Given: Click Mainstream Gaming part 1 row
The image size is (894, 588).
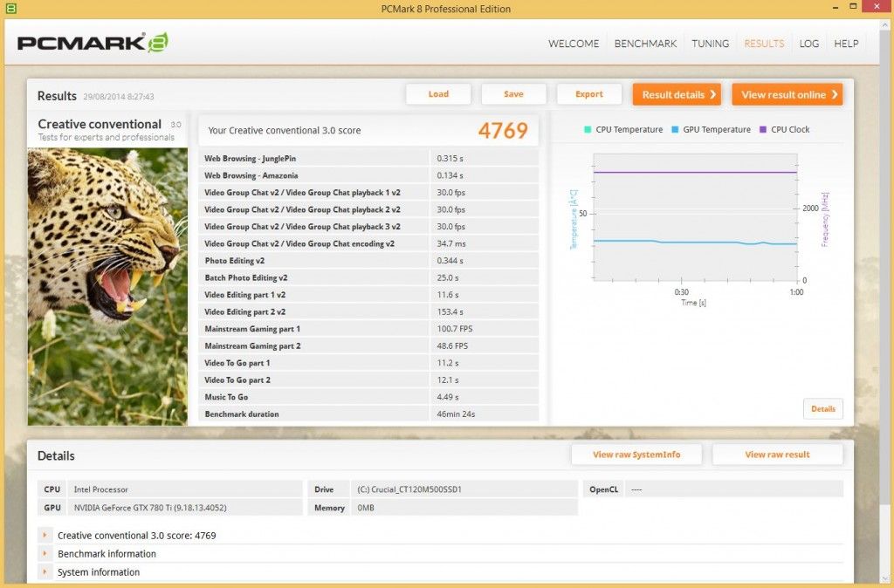Looking at the screenshot, I should (x=368, y=329).
